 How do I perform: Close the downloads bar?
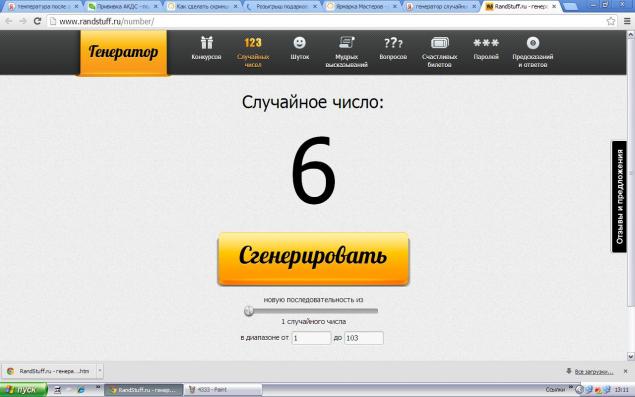coord(625,371)
